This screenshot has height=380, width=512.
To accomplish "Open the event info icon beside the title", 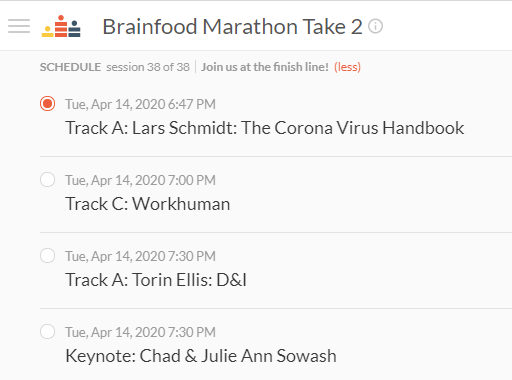I will pos(375,26).
